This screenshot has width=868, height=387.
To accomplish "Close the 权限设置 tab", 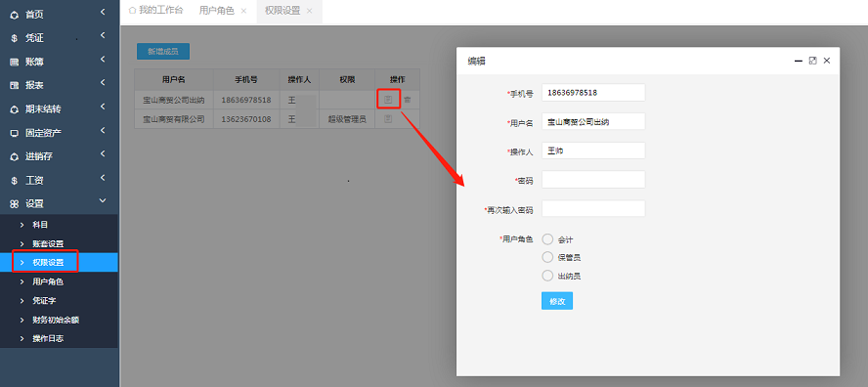I will click(309, 11).
